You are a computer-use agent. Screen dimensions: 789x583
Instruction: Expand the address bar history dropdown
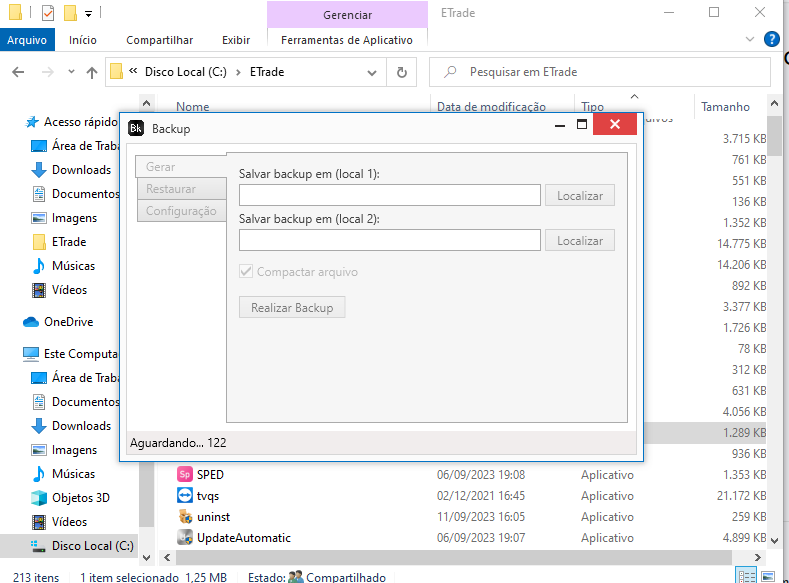pyautogui.click(x=372, y=72)
